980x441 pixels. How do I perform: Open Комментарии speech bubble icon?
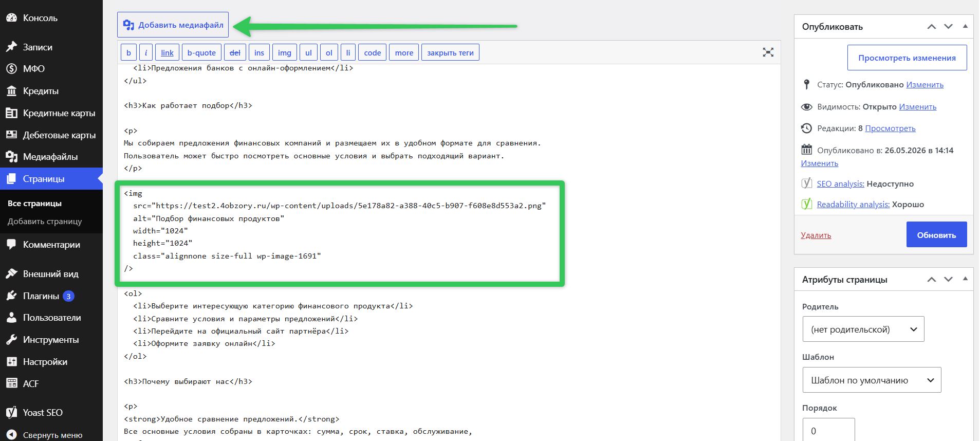click(11, 245)
